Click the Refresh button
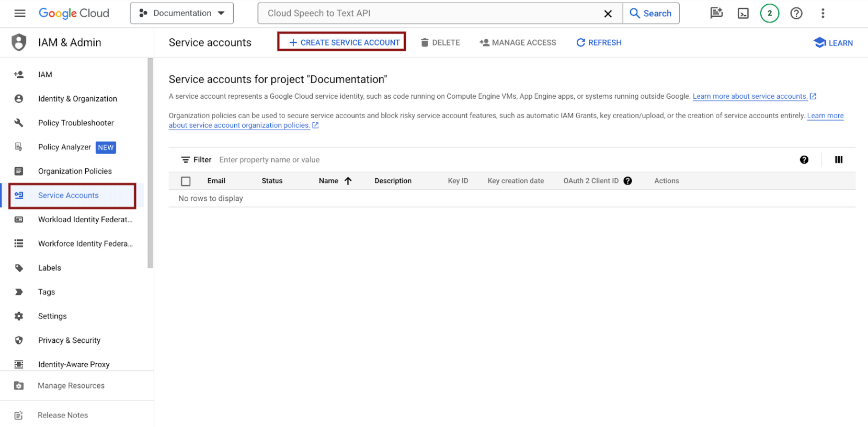Screen dimensions: 868x427 point(599,43)
